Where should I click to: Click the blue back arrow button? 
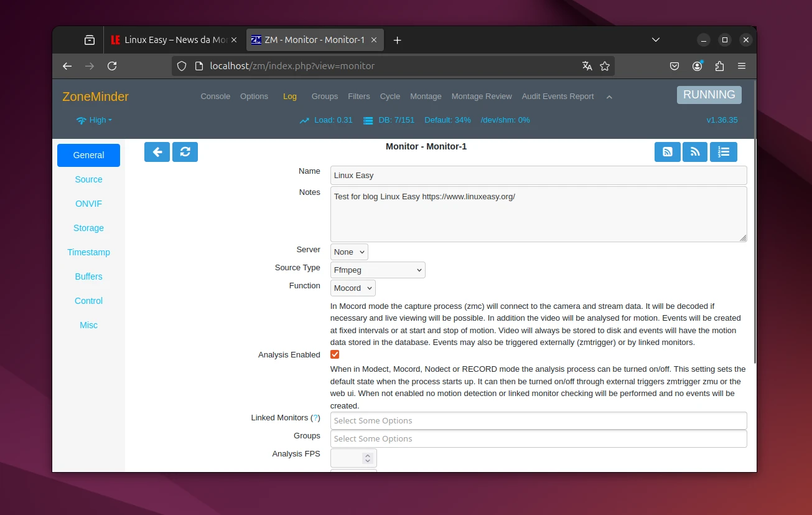pos(157,152)
